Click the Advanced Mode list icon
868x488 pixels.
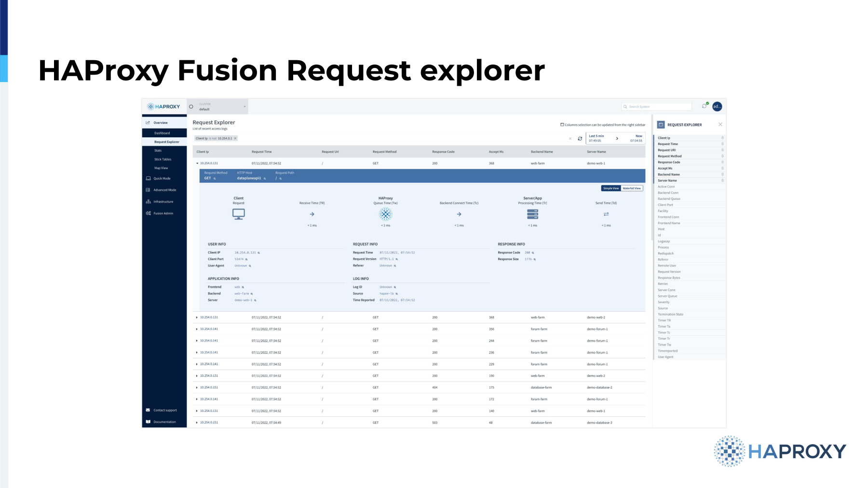point(148,190)
